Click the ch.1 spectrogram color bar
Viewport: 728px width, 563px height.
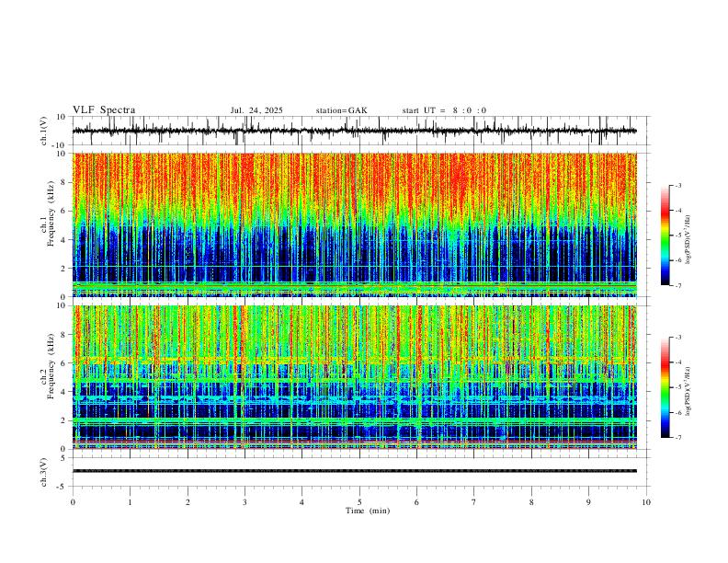(665, 236)
